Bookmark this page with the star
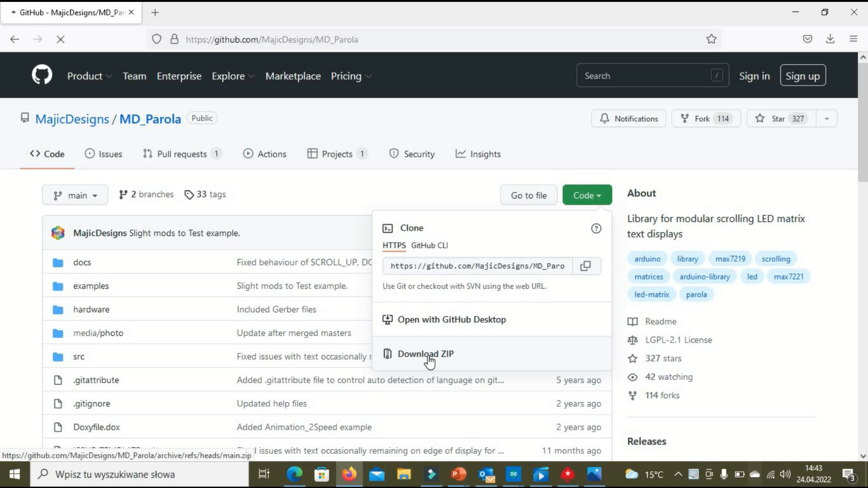This screenshot has height=488, width=868. (x=712, y=39)
